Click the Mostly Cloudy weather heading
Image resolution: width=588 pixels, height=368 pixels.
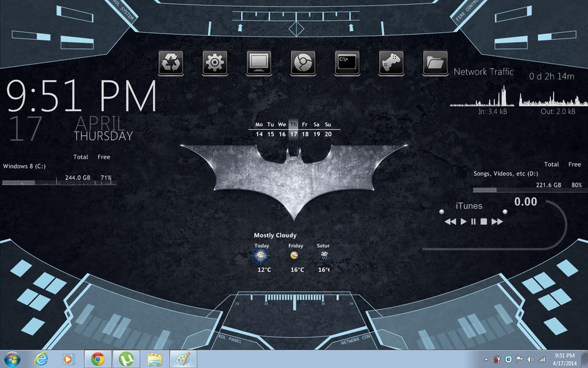point(275,235)
